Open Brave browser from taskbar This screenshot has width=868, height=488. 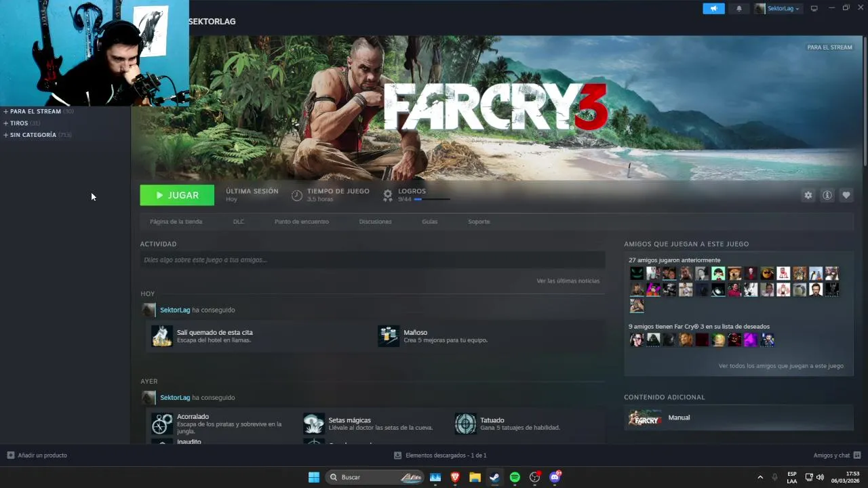point(455,477)
